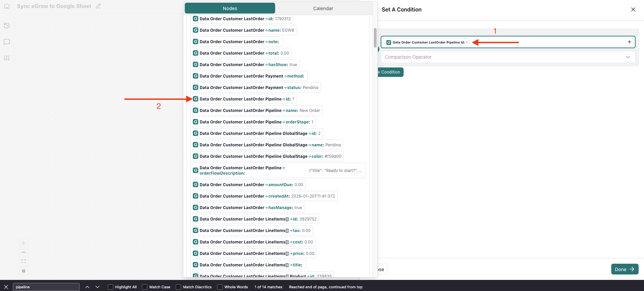Close the find bar with X icon

point(6,287)
